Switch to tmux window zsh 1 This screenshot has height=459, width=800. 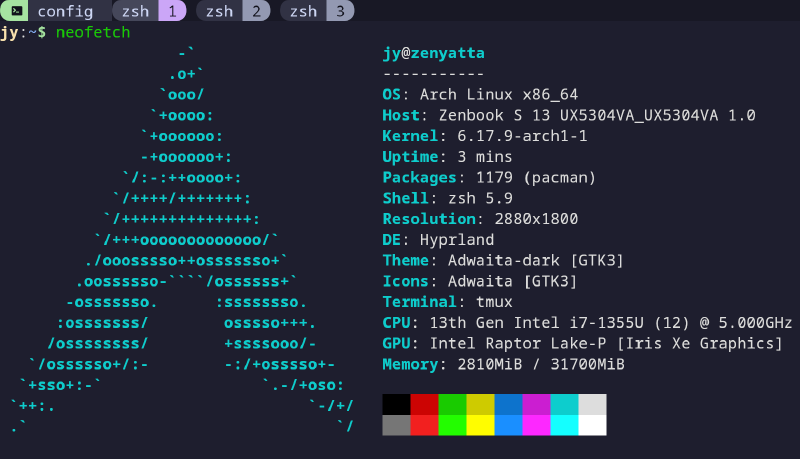[x=149, y=11]
